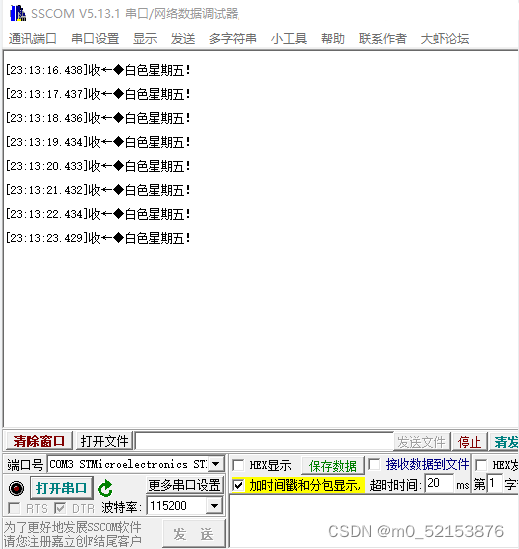Screen dimensions: 519x549
Task: Toggle the HEX发送 checkbox
Action: click(481, 465)
